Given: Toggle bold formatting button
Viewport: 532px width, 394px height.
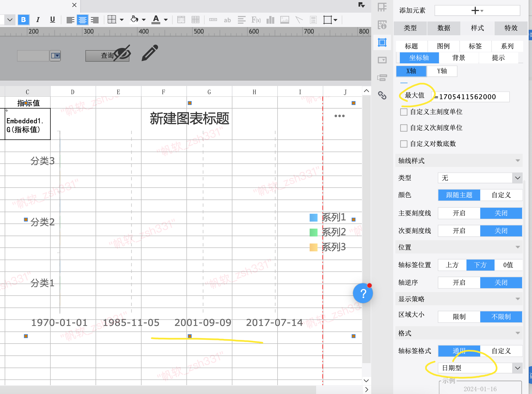Looking at the screenshot, I should (x=23, y=20).
